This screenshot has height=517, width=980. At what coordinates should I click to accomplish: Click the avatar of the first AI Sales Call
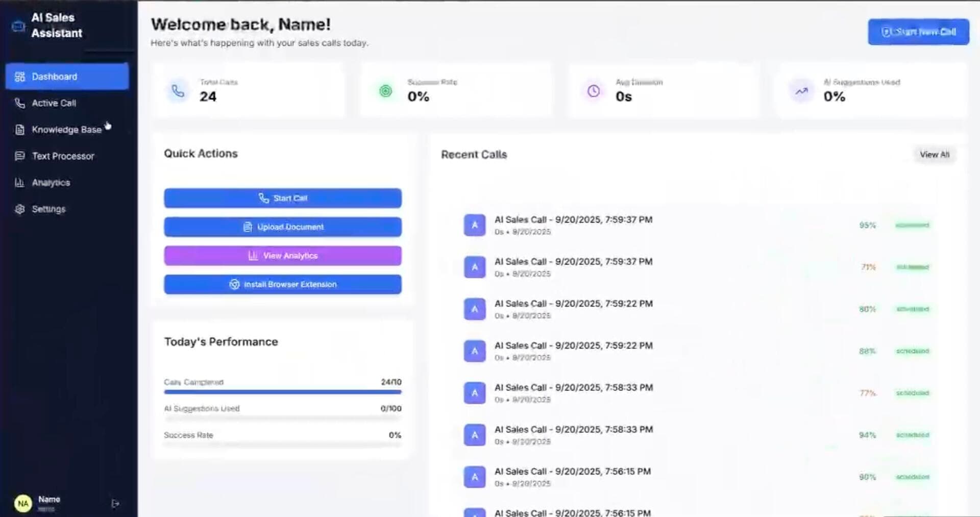[474, 225]
